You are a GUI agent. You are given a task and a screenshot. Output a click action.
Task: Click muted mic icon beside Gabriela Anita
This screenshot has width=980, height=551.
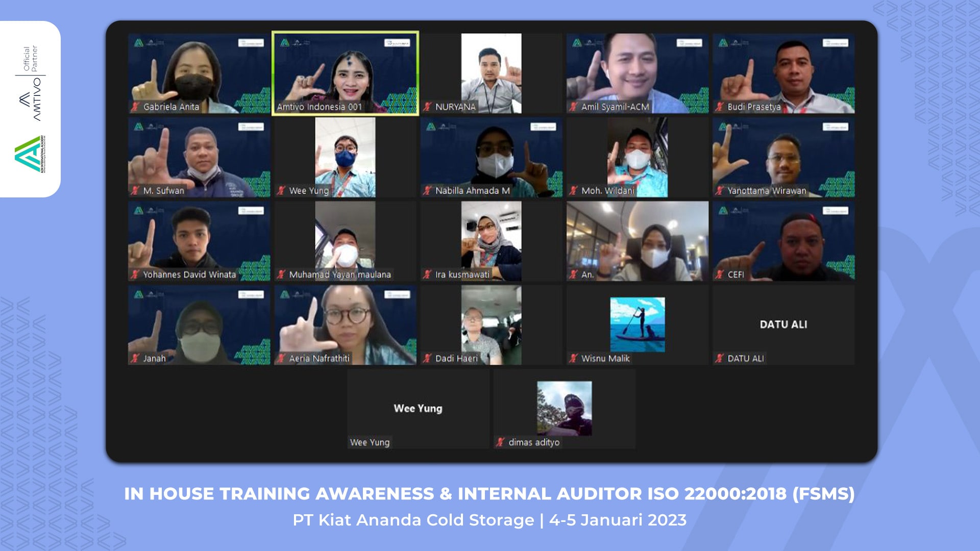tap(135, 107)
